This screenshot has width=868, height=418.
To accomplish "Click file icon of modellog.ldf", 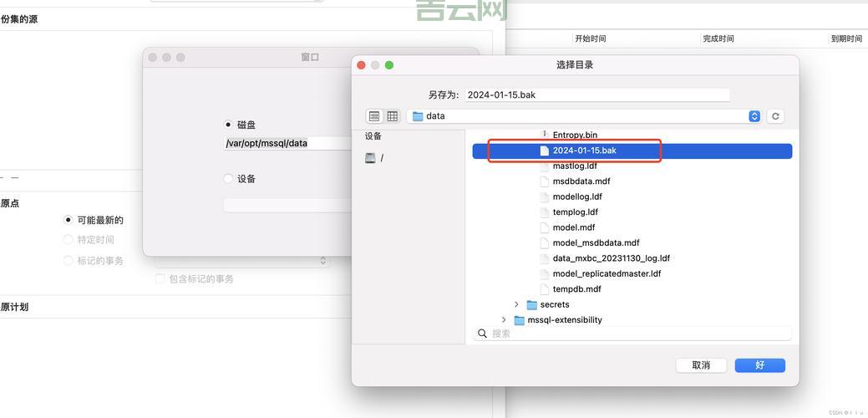I will (x=545, y=196).
